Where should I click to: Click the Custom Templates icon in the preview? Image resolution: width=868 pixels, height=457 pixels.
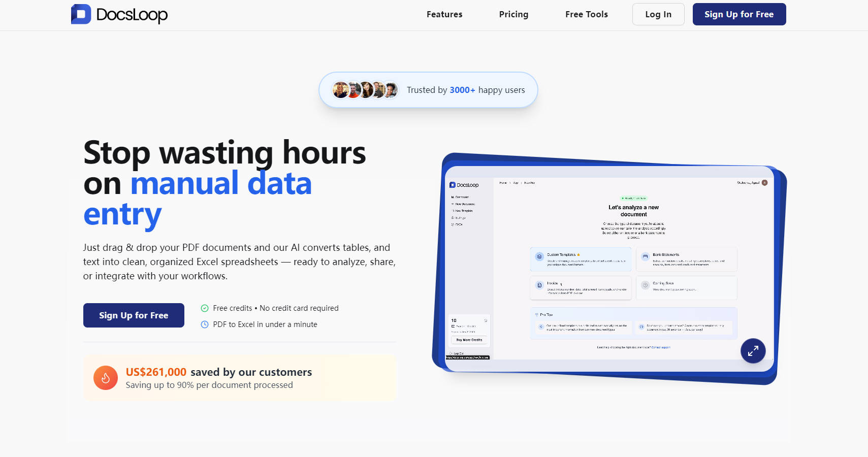[x=539, y=257]
